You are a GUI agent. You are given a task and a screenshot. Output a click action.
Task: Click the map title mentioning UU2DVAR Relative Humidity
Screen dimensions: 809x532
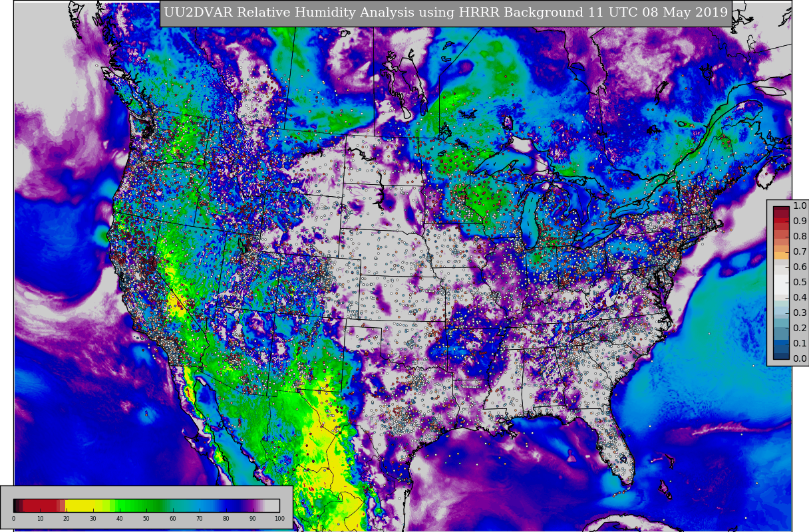[446, 13]
